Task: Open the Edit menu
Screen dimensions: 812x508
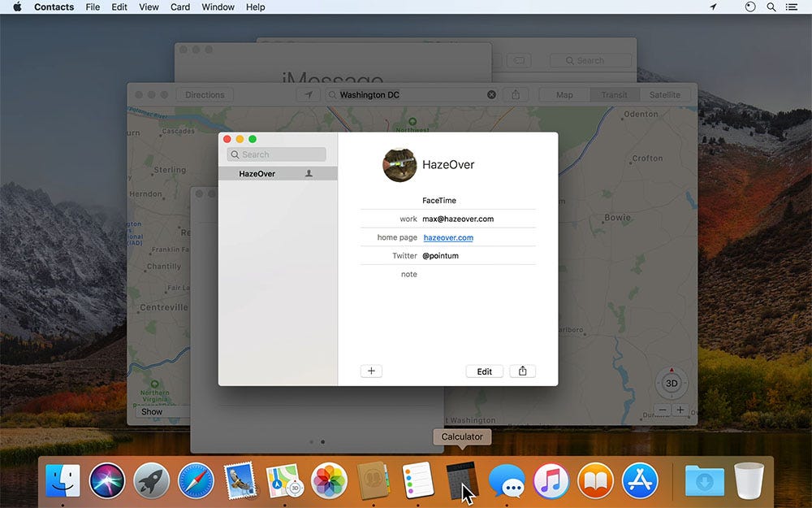Action: [x=119, y=7]
